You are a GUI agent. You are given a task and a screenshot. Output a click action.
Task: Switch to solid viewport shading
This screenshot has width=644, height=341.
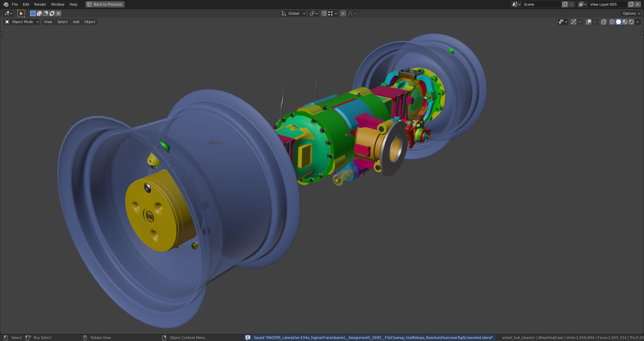click(x=619, y=22)
